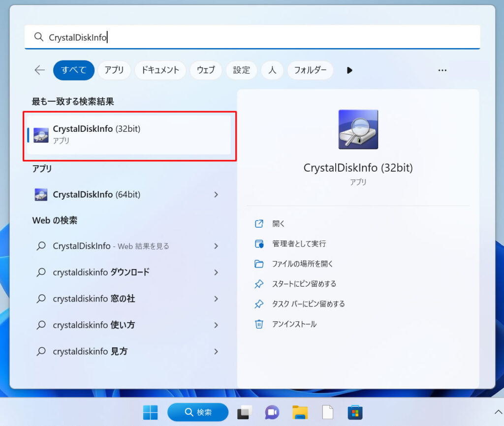
Task: Click the search magnifier icon in the search box
Action: coord(38,37)
